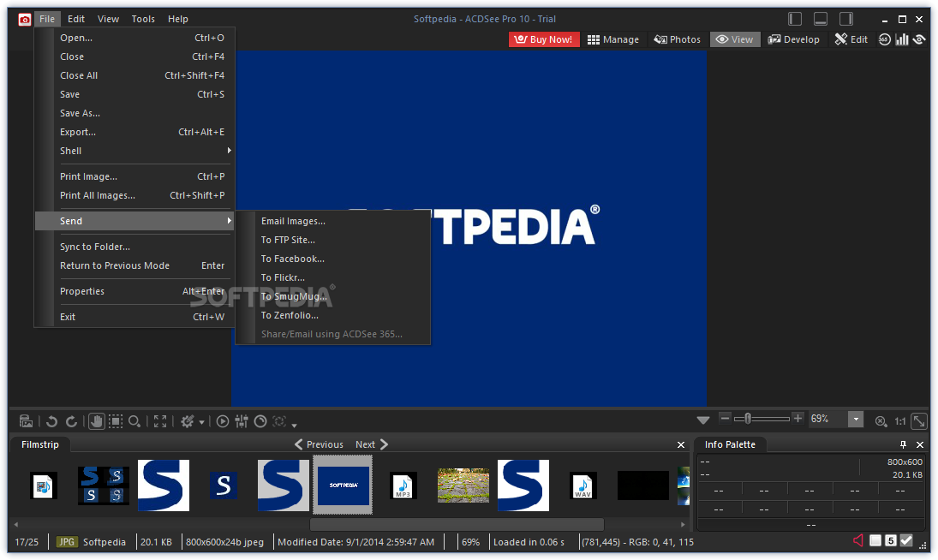Click the ACDSee camera logo icon
Viewport: 938px width, 560px height.
point(25,20)
